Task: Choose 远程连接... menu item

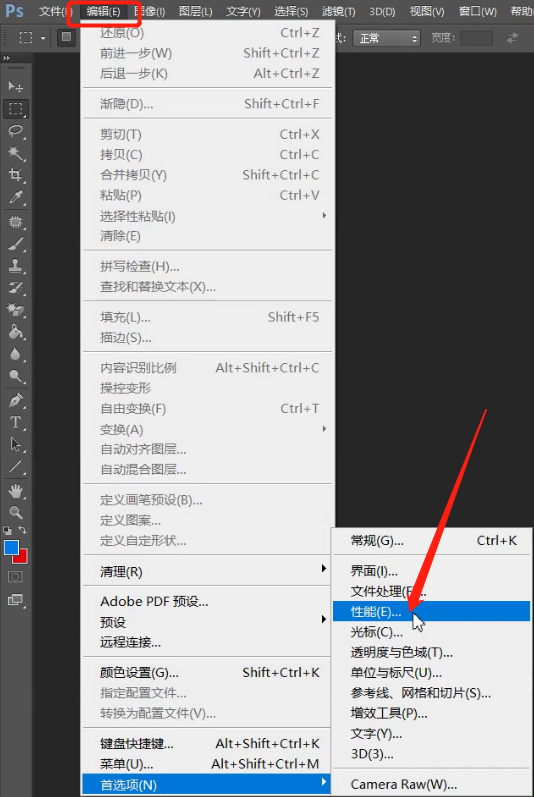Action: tap(205, 642)
